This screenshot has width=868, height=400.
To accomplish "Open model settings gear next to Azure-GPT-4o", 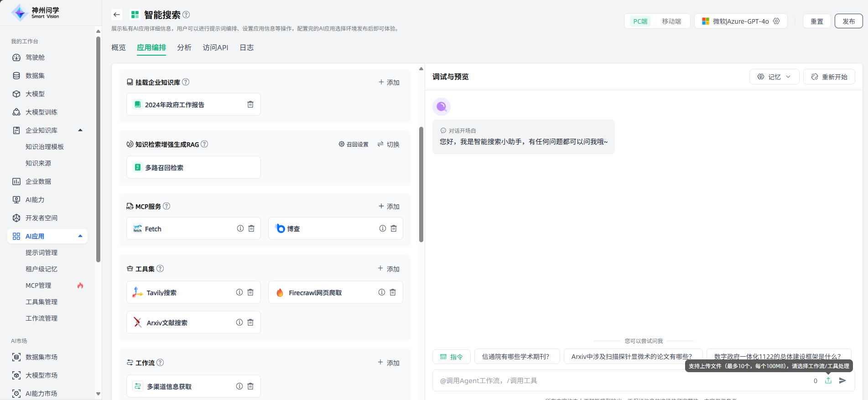I will 776,21.
